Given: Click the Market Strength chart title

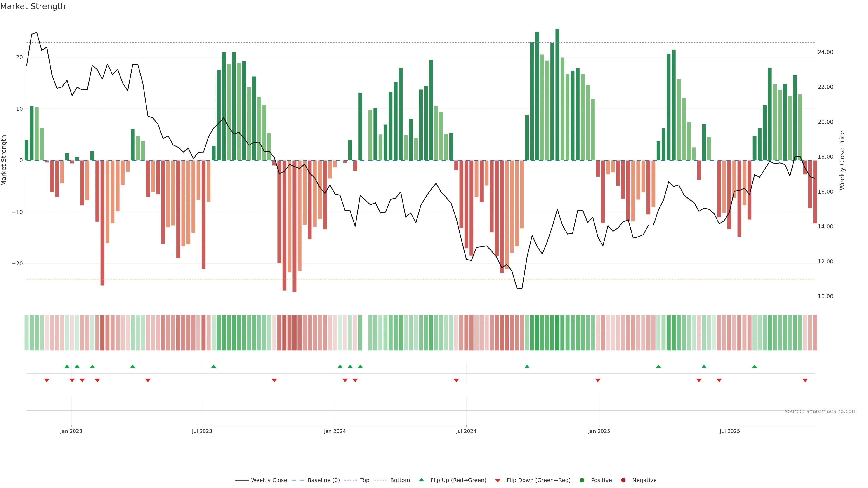Looking at the screenshot, I should click(x=33, y=6).
